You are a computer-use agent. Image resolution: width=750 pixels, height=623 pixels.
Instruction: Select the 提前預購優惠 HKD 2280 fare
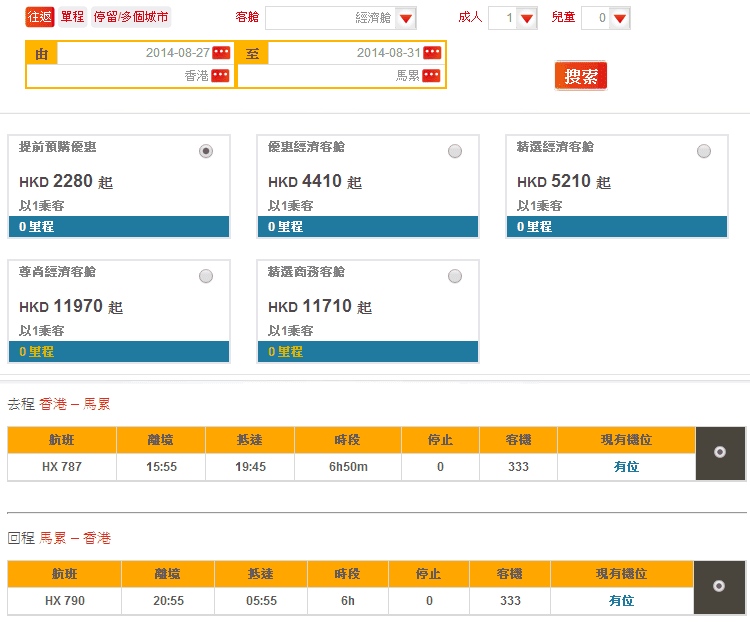(x=206, y=151)
